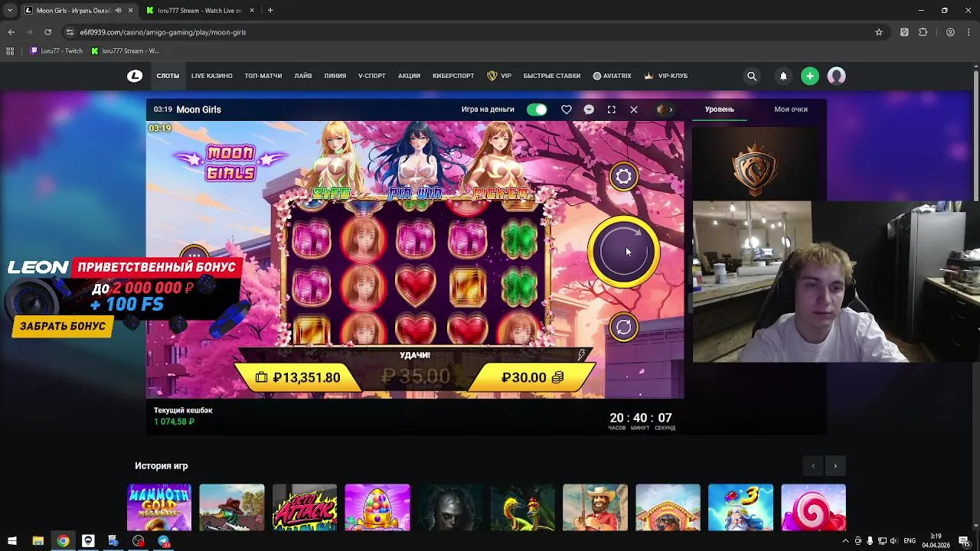Close the Moon Girls game window
Screen dimensions: 980x551
point(634,109)
